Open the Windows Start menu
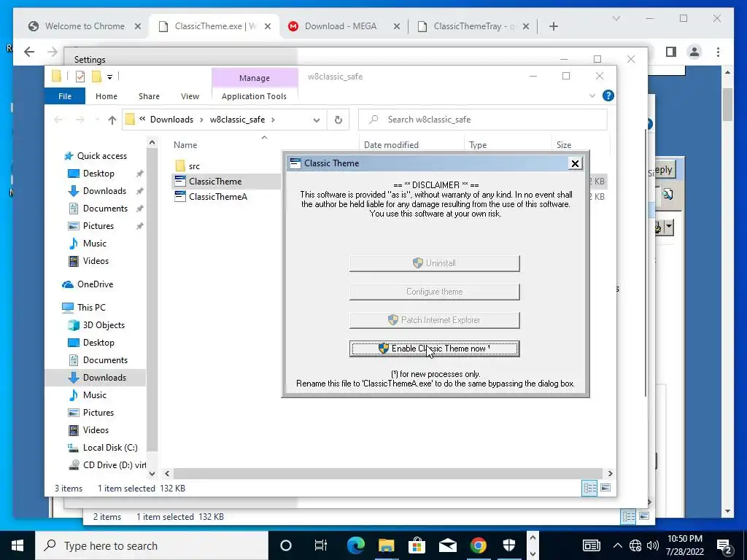 click(18, 545)
